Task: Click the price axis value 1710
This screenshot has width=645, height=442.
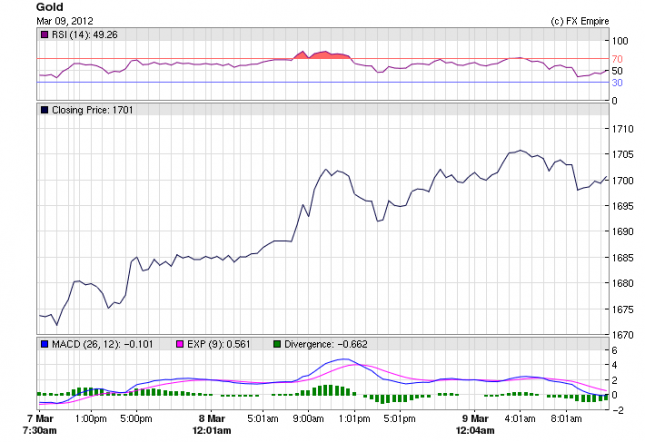Action: 623,129
